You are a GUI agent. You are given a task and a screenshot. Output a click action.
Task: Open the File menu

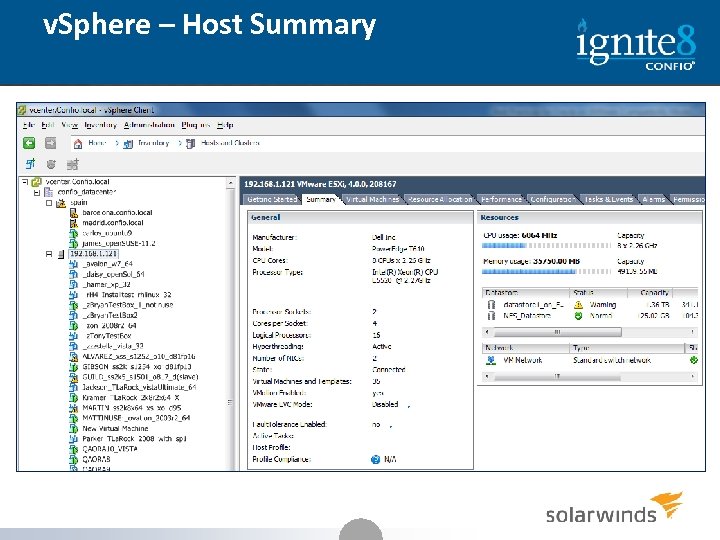(x=28, y=125)
